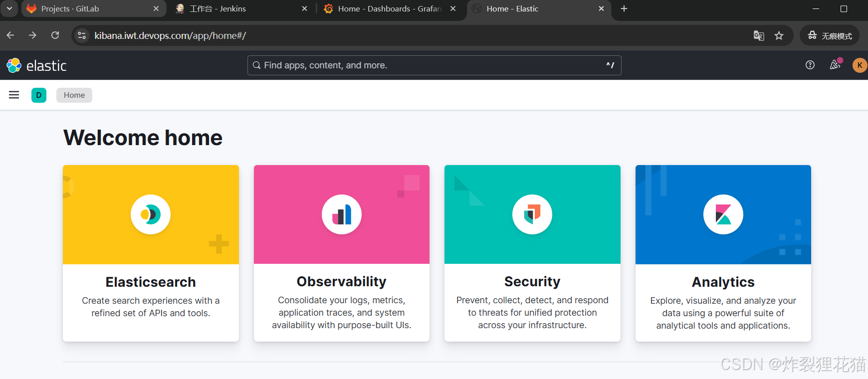Click 'Explore, visualize, and analyze' description text
868x379 pixels.
[x=723, y=313]
